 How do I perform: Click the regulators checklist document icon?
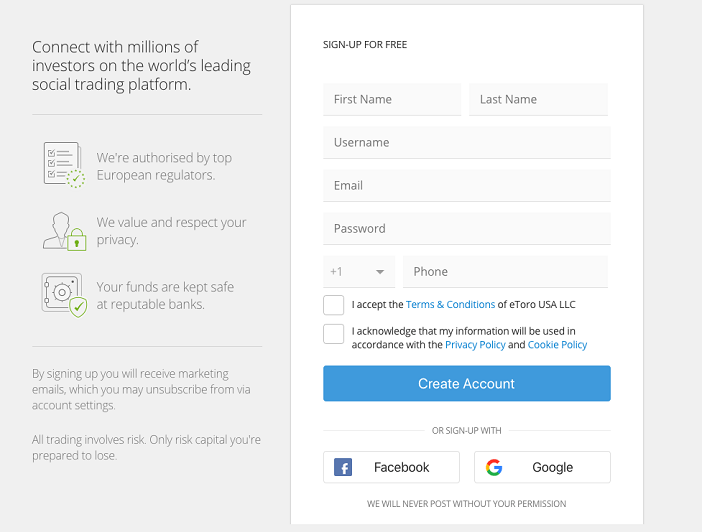coord(63,164)
